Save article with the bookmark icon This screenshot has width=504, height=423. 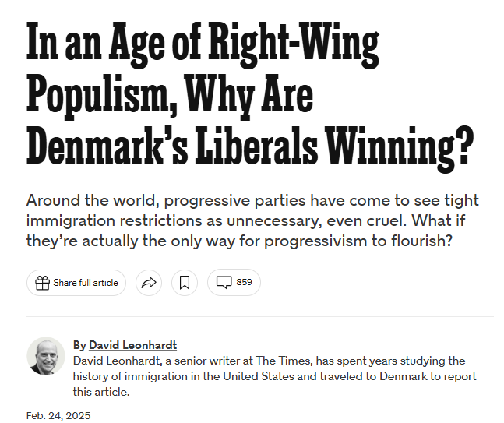pyautogui.click(x=185, y=282)
